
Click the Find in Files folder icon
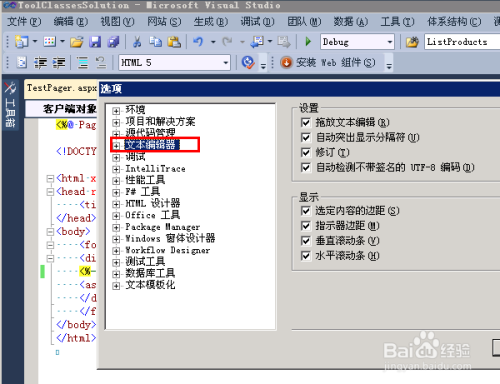[412, 42]
